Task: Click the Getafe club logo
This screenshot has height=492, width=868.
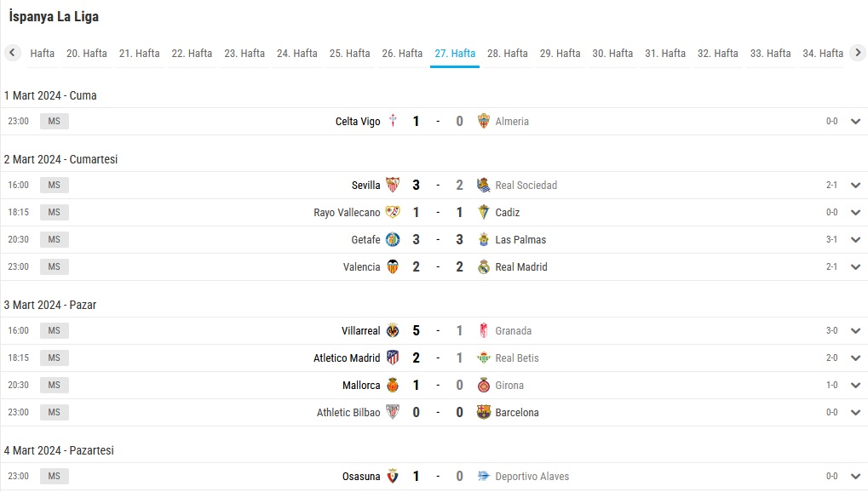Action: pyautogui.click(x=393, y=240)
